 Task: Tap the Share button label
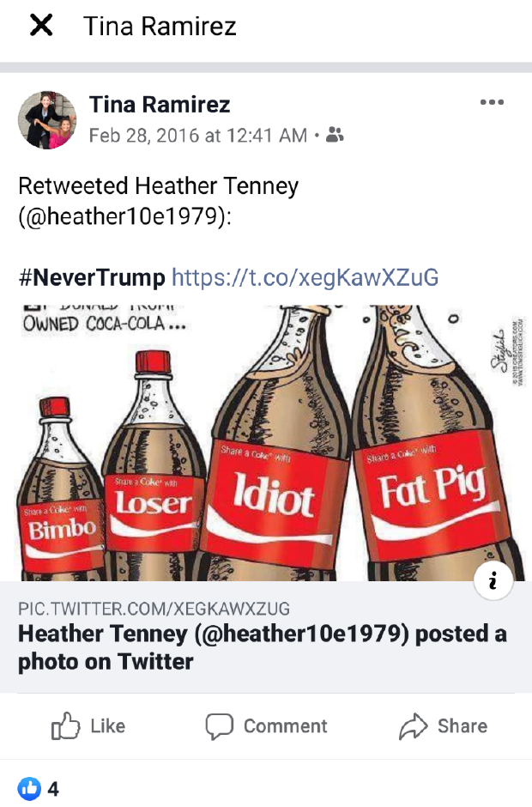point(462,725)
